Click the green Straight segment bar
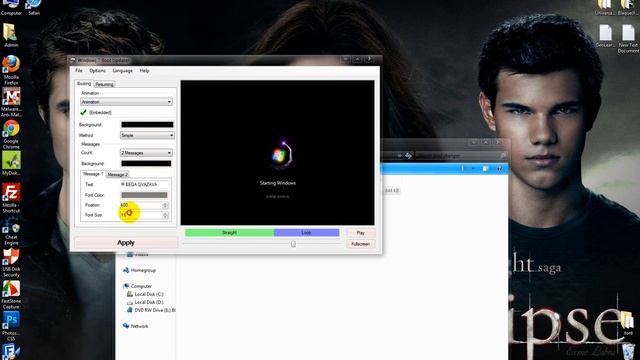Image resolution: width=640 pixels, height=360 pixels. click(229, 233)
